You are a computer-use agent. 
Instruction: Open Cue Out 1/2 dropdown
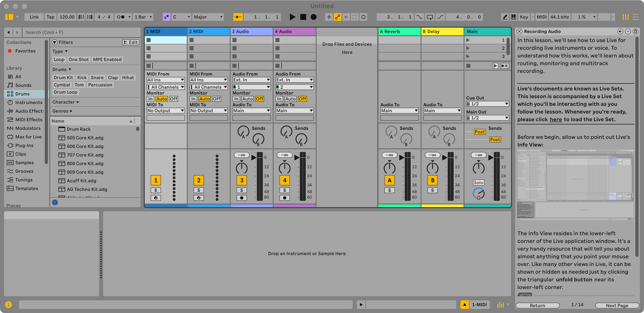pyautogui.click(x=488, y=104)
